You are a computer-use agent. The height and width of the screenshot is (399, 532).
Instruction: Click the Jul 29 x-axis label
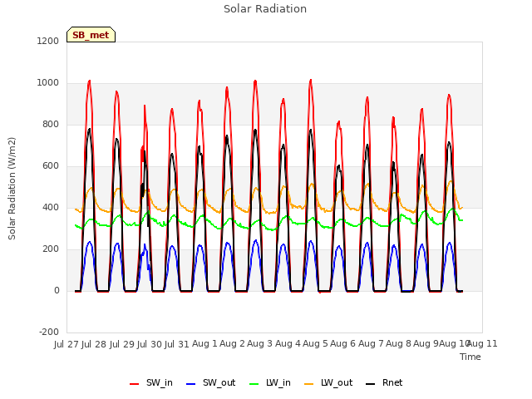[122, 344]
